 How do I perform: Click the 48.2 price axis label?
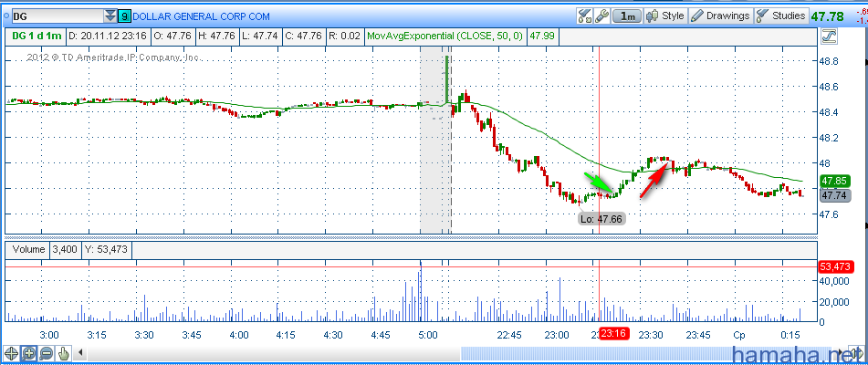click(x=828, y=137)
